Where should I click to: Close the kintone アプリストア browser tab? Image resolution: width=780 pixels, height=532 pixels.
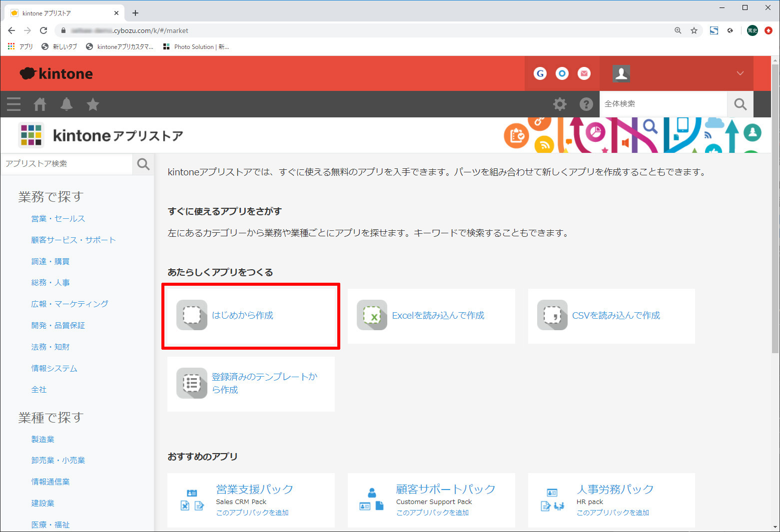[x=116, y=13]
